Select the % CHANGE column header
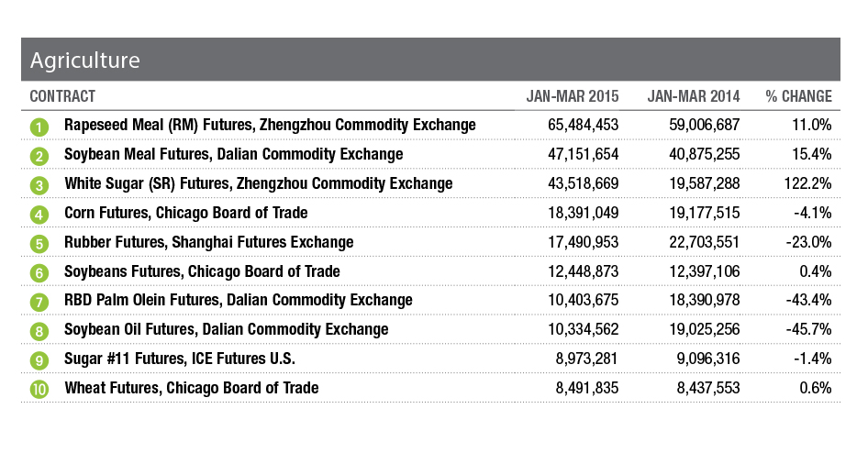Image resolution: width=868 pixels, height=475 pixels. 798,96
